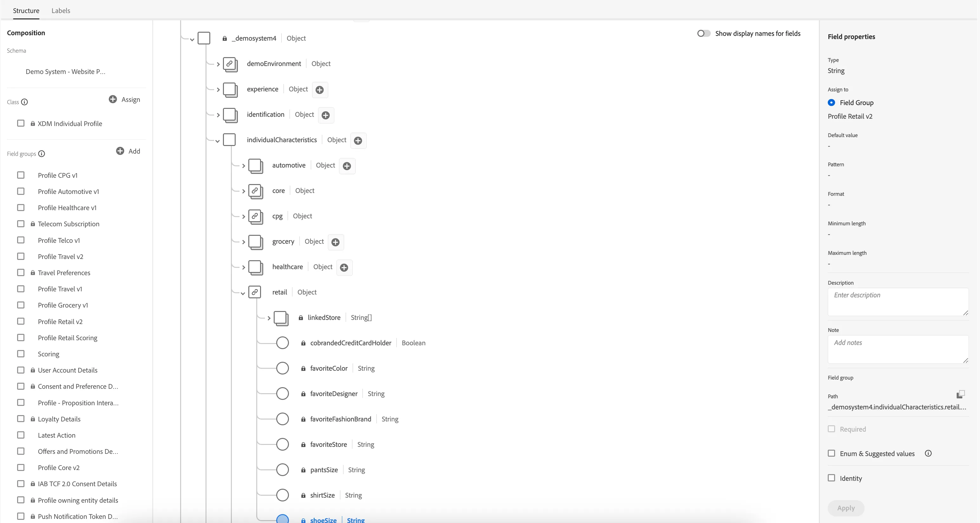Collapse the individualCharacteristics node

point(217,141)
